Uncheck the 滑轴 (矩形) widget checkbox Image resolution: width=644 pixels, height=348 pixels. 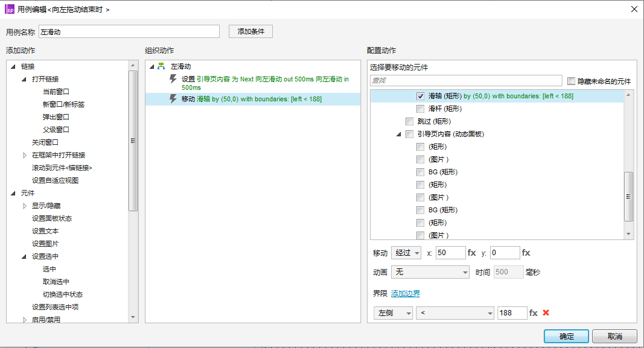(x=420, y=96)
